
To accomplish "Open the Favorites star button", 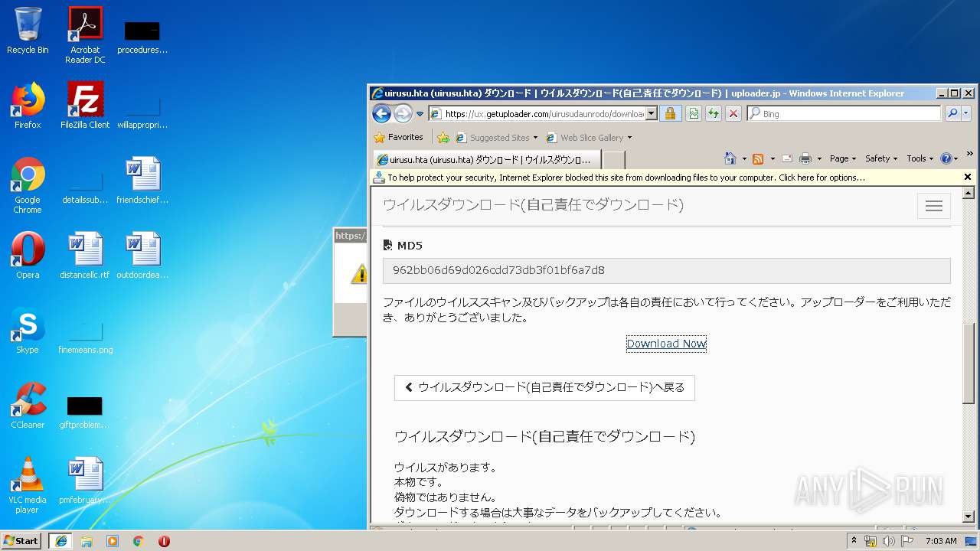I will [398, 138].
